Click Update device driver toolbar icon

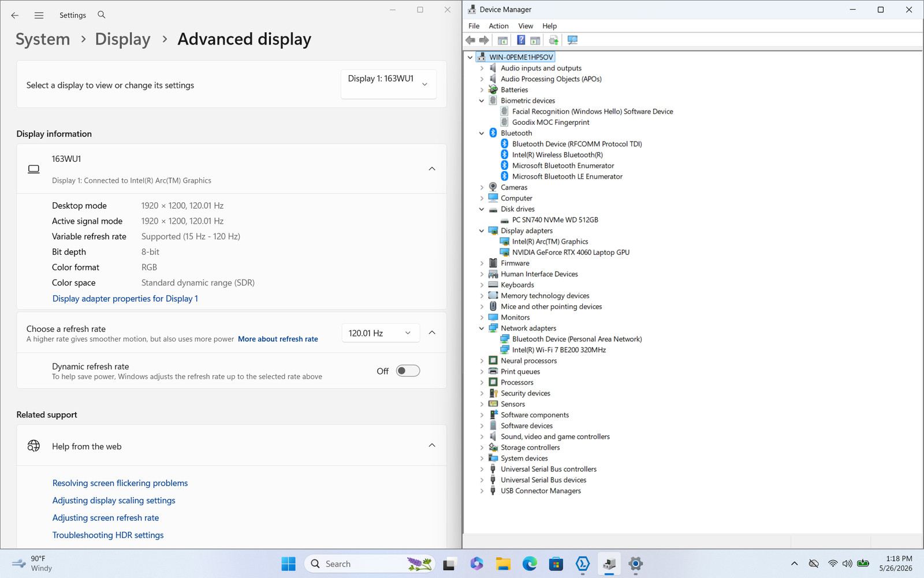tap(554, 40)
